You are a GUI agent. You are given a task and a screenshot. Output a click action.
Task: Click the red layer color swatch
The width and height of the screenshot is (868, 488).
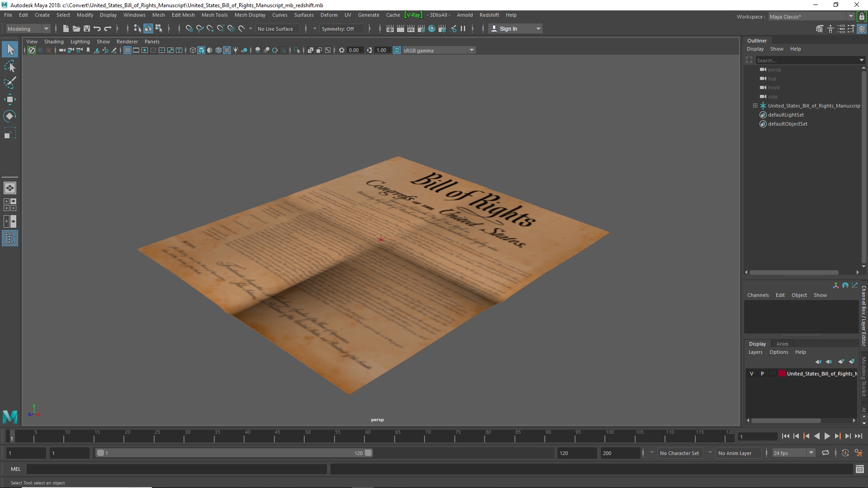[782, 374]
